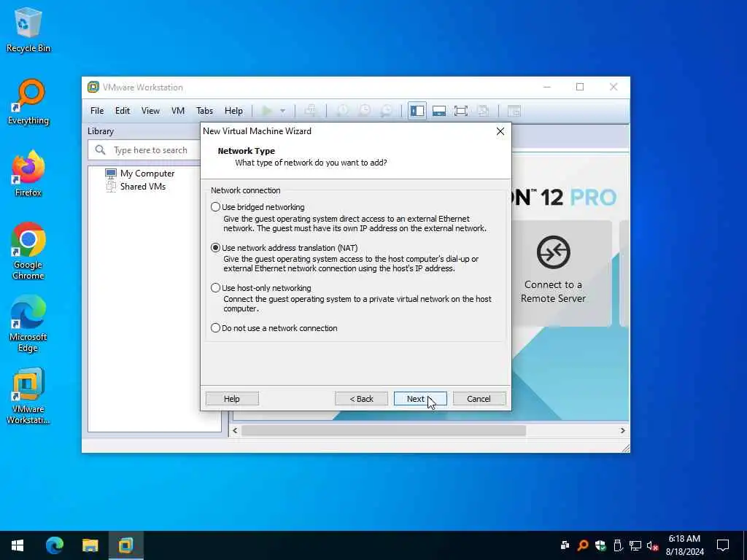Click the full screen mode icon
Image resolution: width=747 pixels, height=560 pixels.
(x=461, y=111)
